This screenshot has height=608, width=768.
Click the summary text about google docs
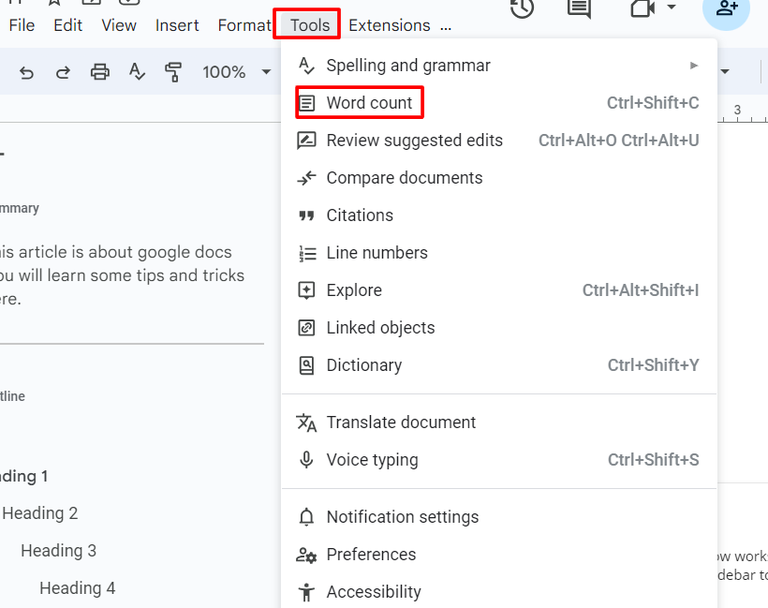(x=122, y=275)
